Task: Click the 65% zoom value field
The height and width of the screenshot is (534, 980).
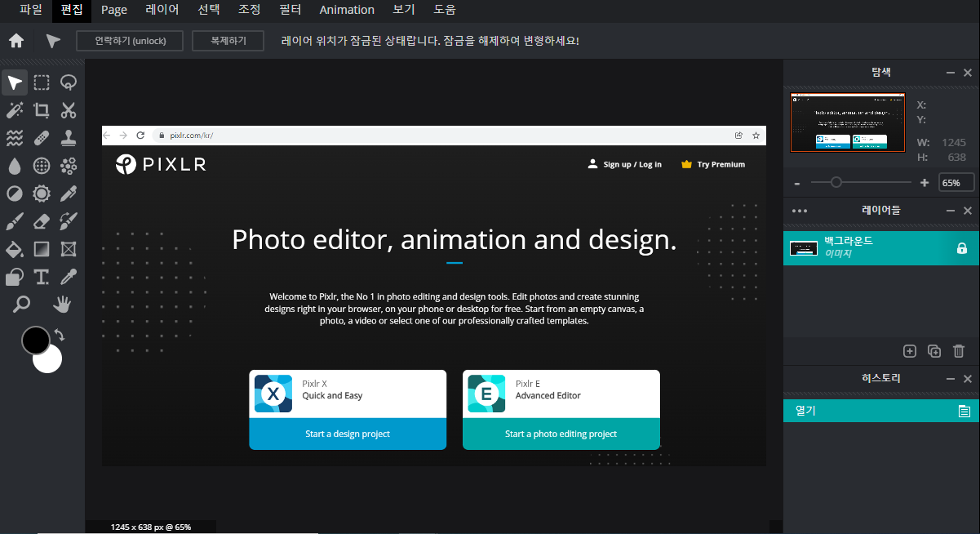Action: click(x=955, y=182)
